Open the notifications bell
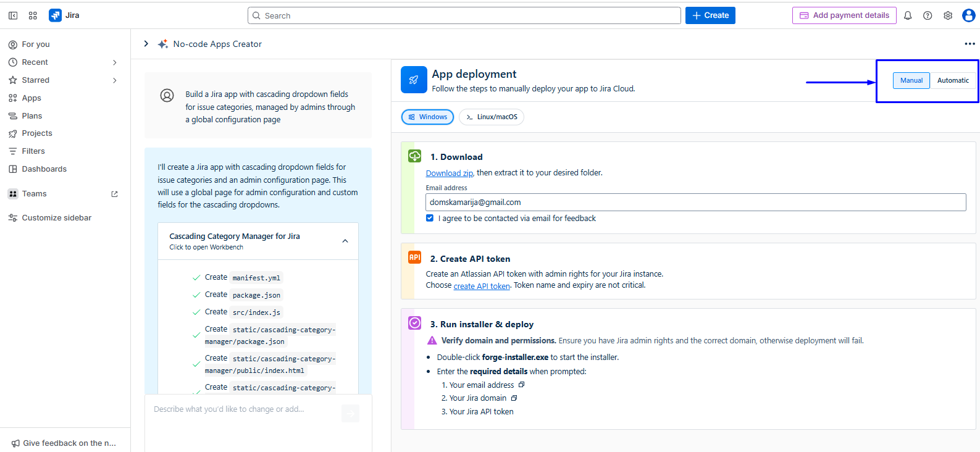 908,15
